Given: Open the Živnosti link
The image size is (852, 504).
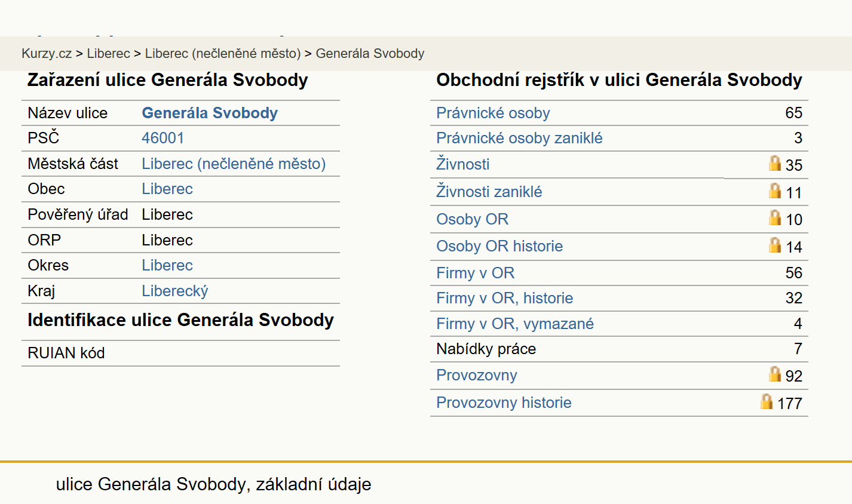Looking at the screenshot, I should click(x=463, y=164).
